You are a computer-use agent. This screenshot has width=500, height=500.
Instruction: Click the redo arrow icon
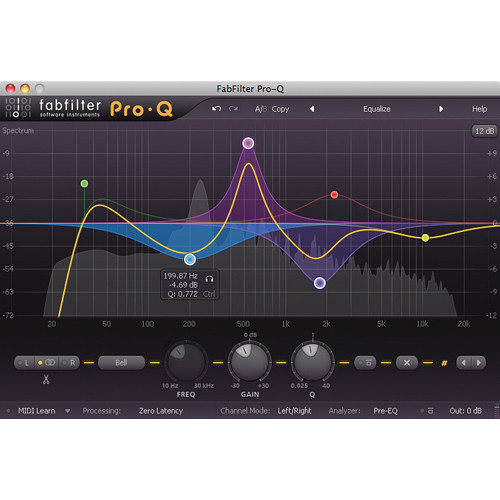coord(233,109)
